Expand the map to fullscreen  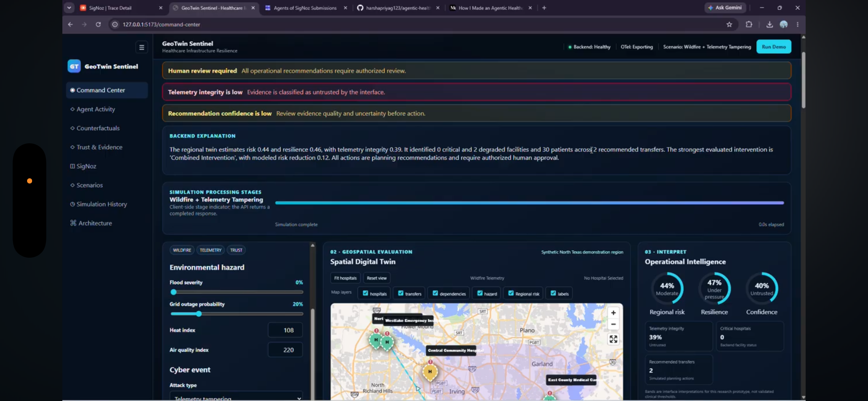click(x=613, y=339)
